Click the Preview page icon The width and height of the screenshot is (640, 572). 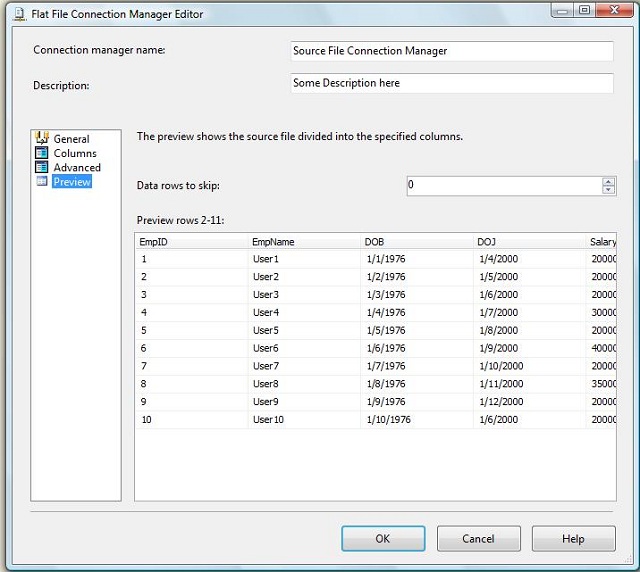(42, 182)
